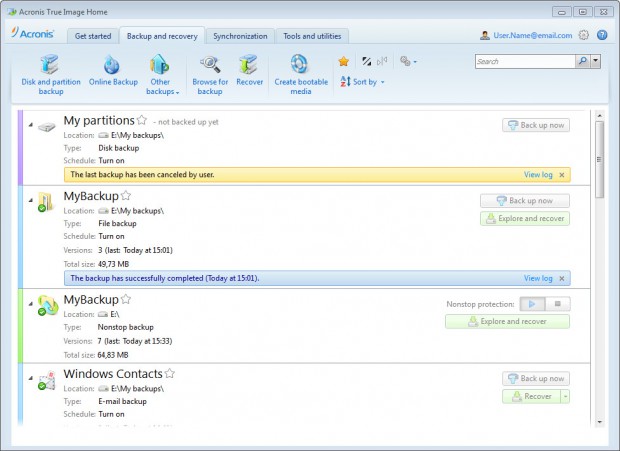Click Back up now for MyBackup file backup
The height and width of the screenshot is (451, 620).
point(525,201)
